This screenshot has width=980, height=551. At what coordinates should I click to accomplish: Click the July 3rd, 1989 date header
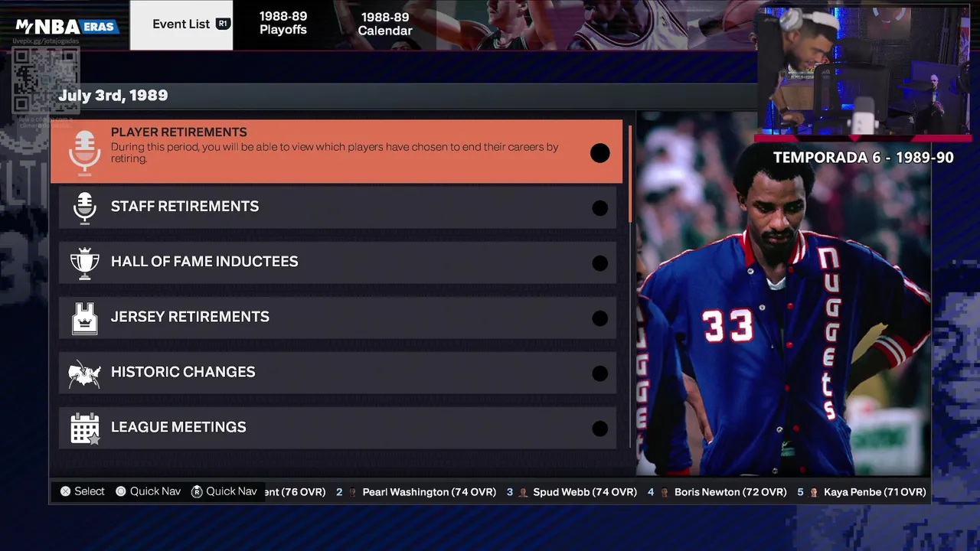[x=113, y=96]
